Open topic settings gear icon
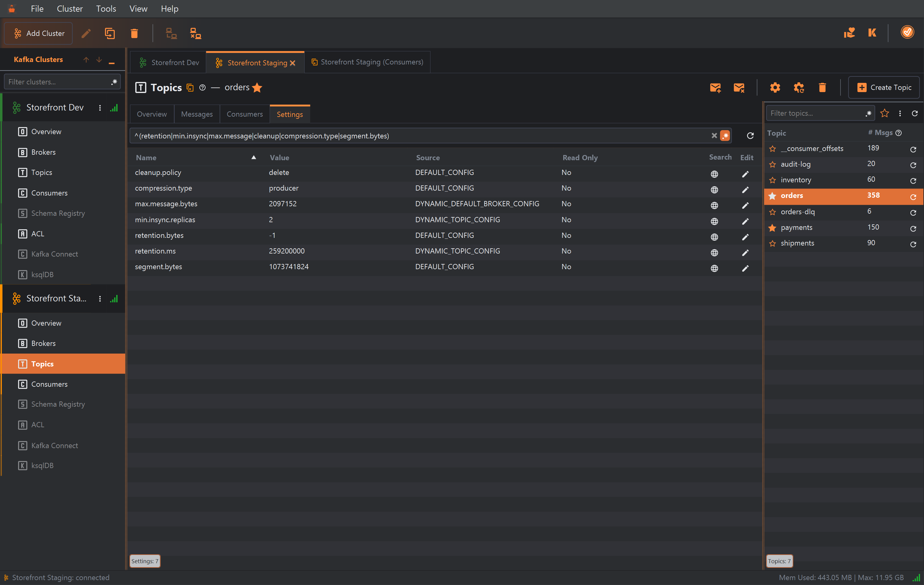The height and width of the screenshot is (585, 924). click(x=775, y=88)
